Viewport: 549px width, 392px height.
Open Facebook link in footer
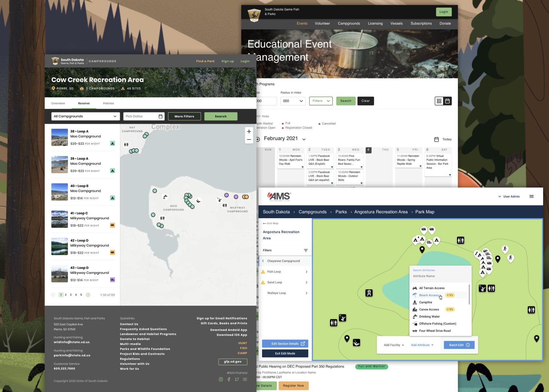pyautogui.click(x=229, y=379)
